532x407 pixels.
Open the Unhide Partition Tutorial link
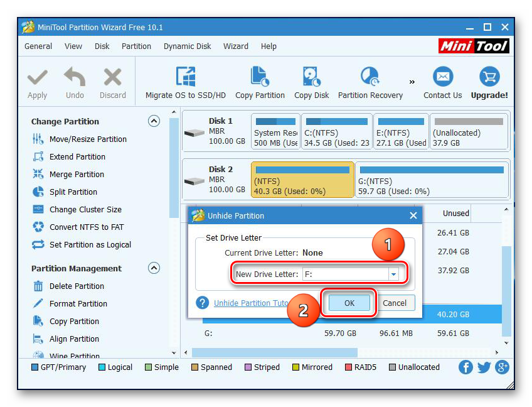(x=251, y=303)
